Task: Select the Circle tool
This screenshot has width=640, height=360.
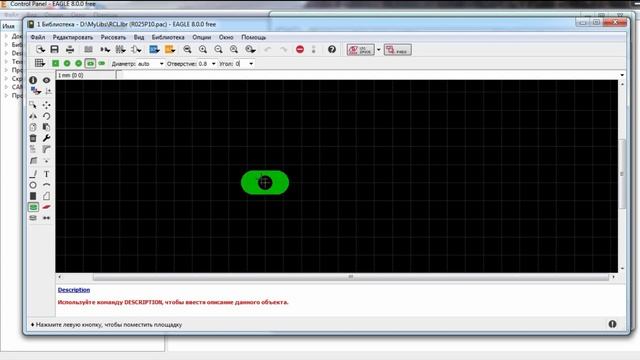Action: click(33, 185)
